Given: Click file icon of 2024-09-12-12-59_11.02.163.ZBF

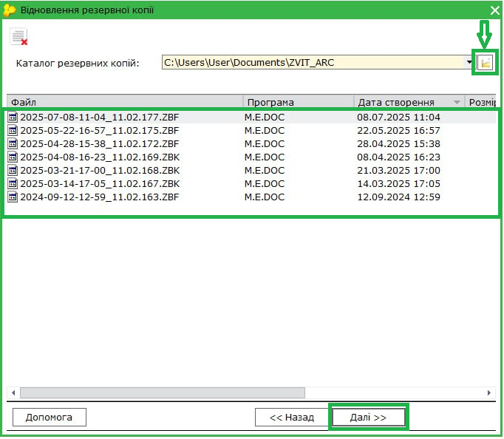Looking at the screenshot, I should 13,197.
